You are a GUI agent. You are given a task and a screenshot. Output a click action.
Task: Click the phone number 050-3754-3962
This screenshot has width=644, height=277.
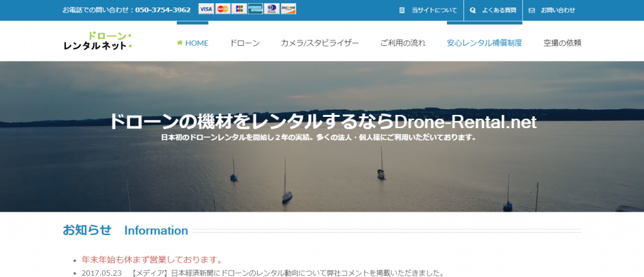(162, 10)
